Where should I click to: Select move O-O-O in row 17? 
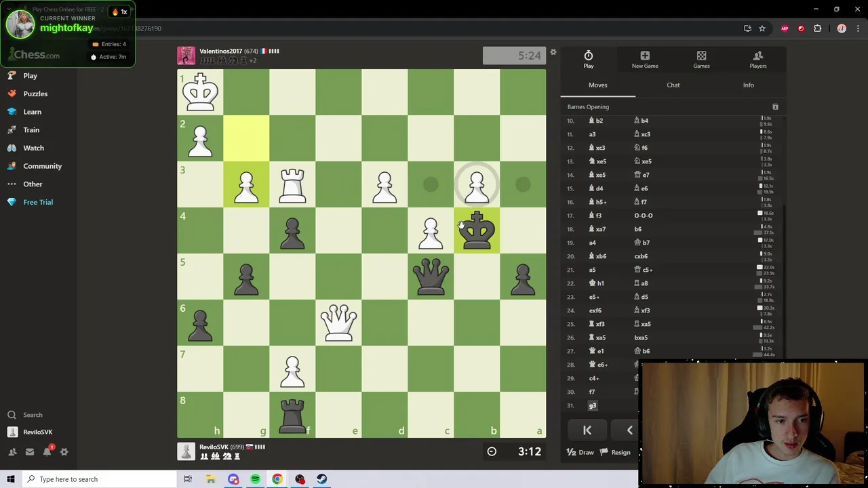[644, 216]
